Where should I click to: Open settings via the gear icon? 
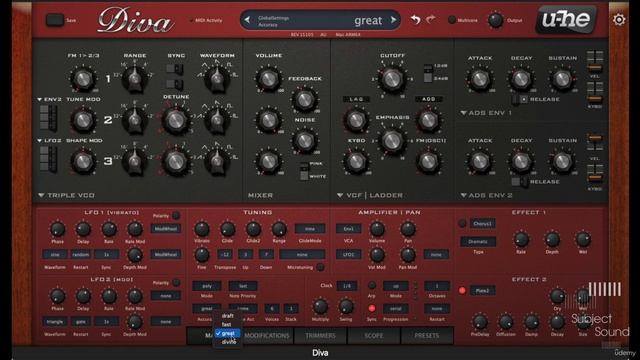tap(619, 20)
